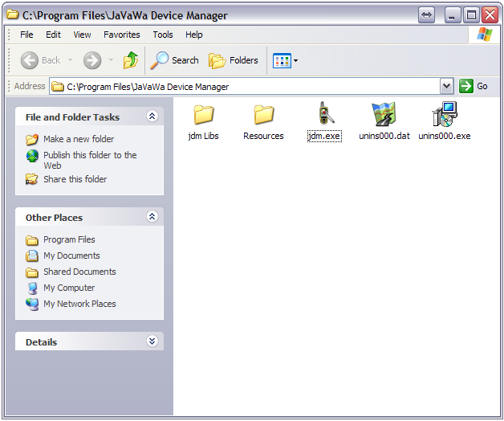Select the Resources folder icon

click(x=263, y=115)
